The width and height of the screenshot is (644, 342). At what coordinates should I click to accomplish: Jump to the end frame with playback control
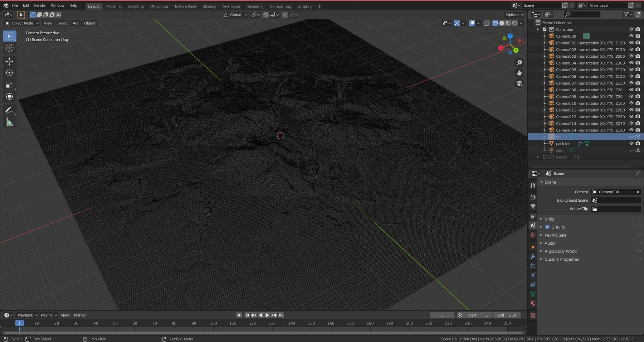(280, 315)
